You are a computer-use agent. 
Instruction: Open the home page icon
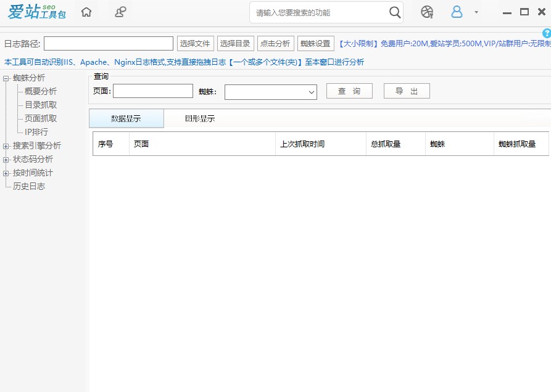point(86,11)
